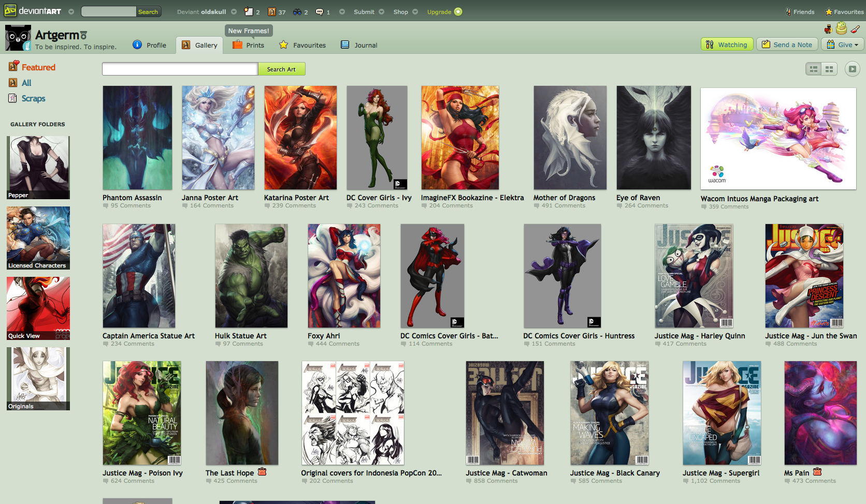Click the top Search button
866x504 pixels.
(148, 11)
